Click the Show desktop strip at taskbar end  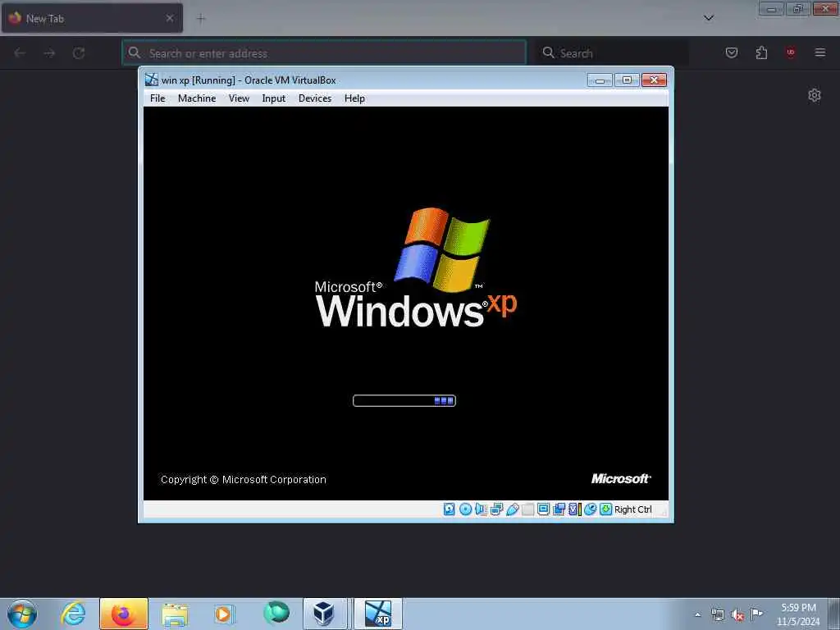coord(834,614)
